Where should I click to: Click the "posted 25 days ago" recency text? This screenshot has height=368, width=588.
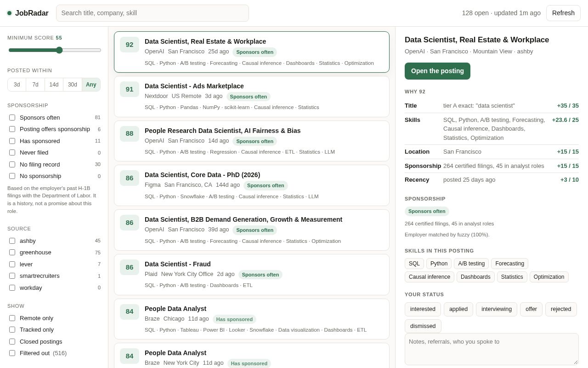tap(469, 180)
